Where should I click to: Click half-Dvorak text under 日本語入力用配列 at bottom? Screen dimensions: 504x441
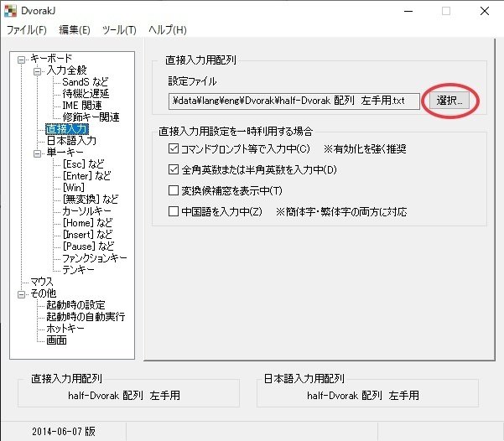[x=363, y=396]
